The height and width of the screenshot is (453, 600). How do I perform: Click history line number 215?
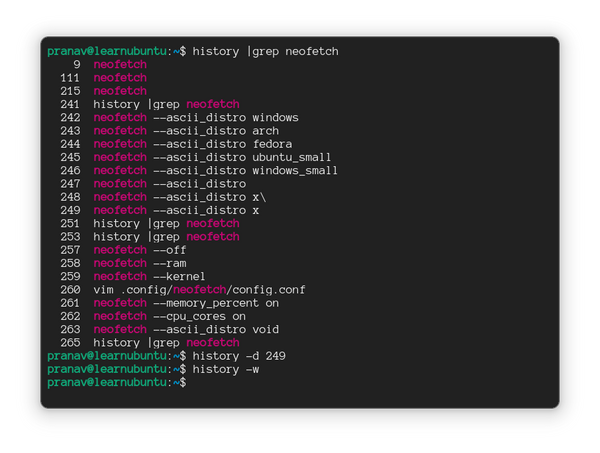[x=70, y=91]
